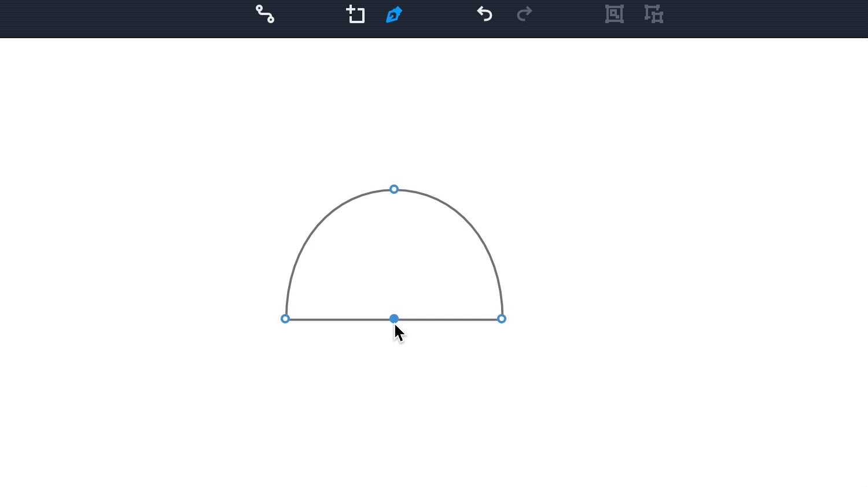The width and height of the screenshot is (868, 487).
Task: Click the grayed-out Redo arrow
Action: [524, 14]
